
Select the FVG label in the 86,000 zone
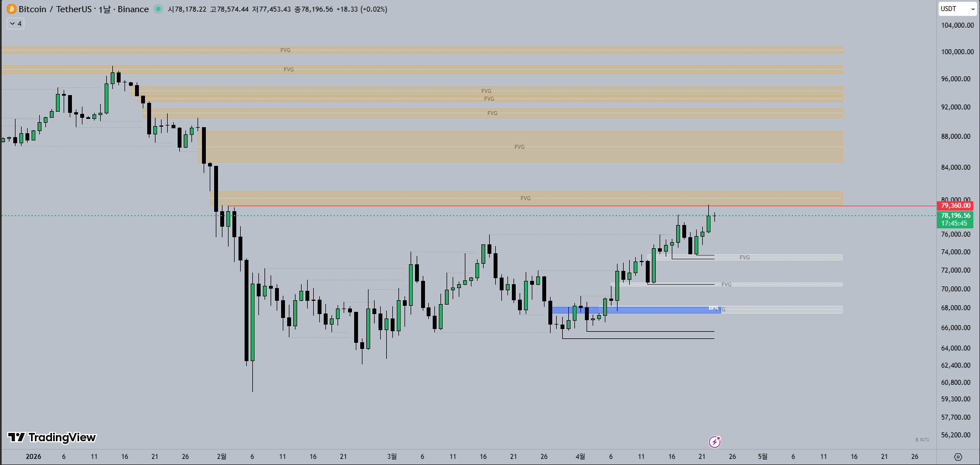[x=519, y=147]
